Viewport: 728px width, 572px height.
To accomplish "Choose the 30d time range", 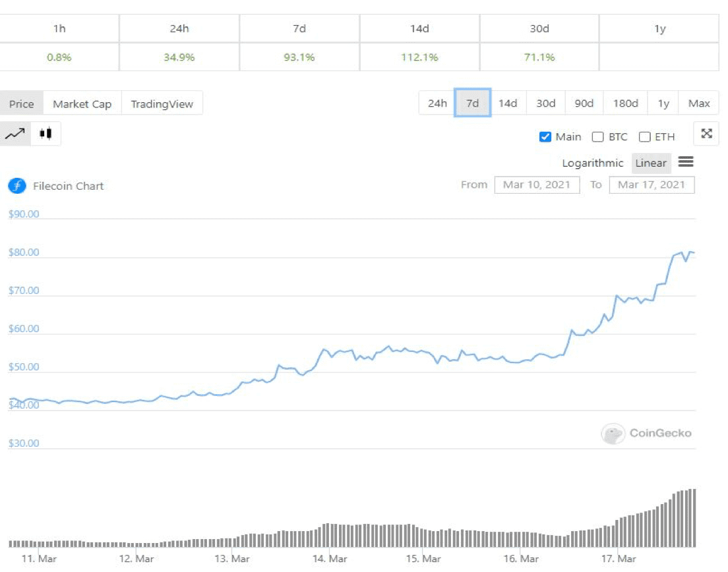I will coord(545,103).
